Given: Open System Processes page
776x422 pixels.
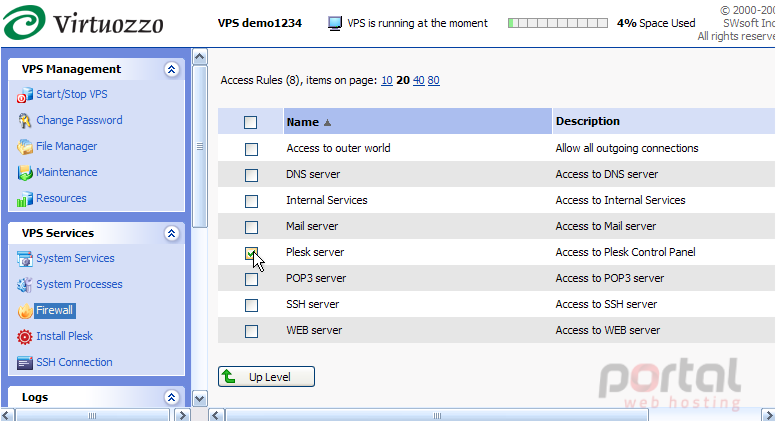Looking at the screenshot, I should (79, 284).
